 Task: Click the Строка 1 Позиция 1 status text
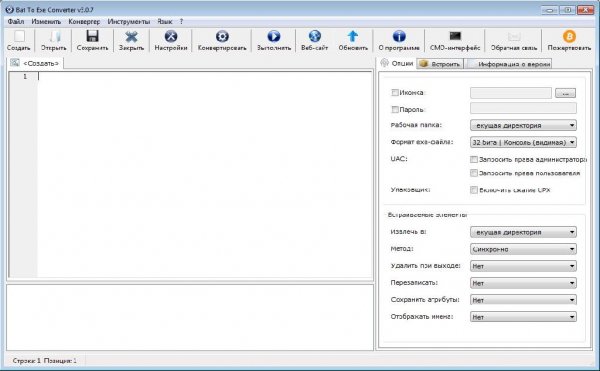(44, 360)
